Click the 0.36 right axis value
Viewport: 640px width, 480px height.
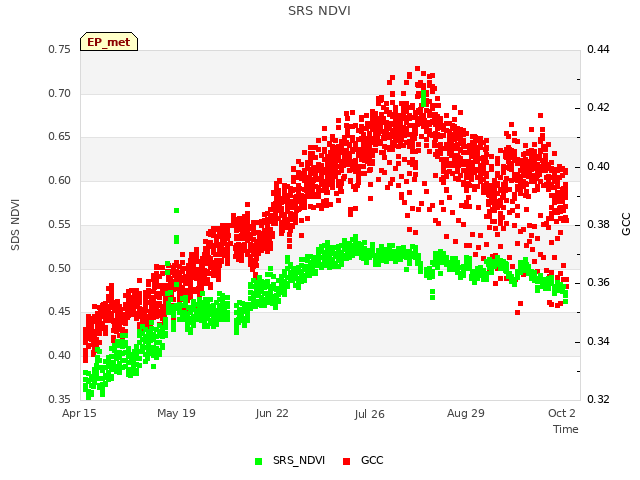[x=598, y=282]
